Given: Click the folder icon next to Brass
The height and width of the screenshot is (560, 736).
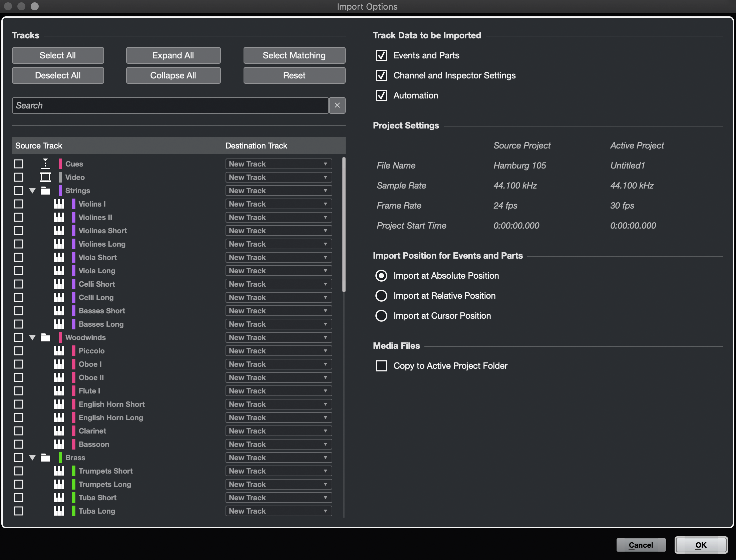Looking at the screenshot, I should [45, 458].
